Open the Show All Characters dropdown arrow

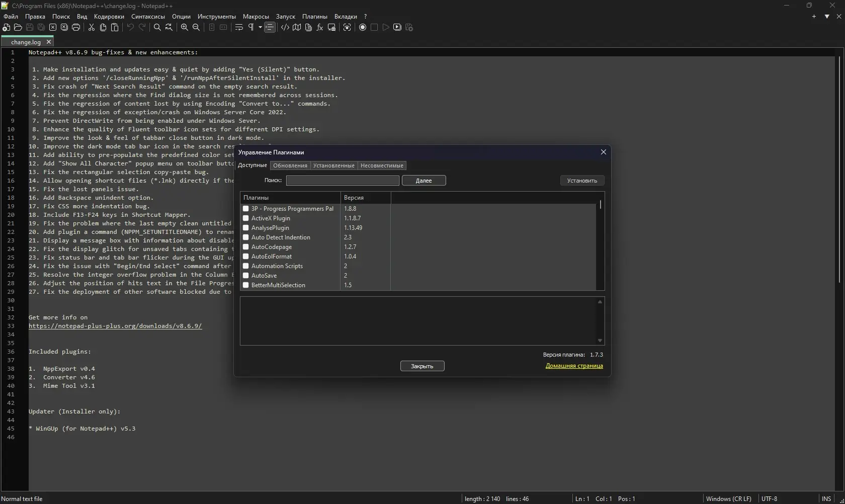click(260, 28)
